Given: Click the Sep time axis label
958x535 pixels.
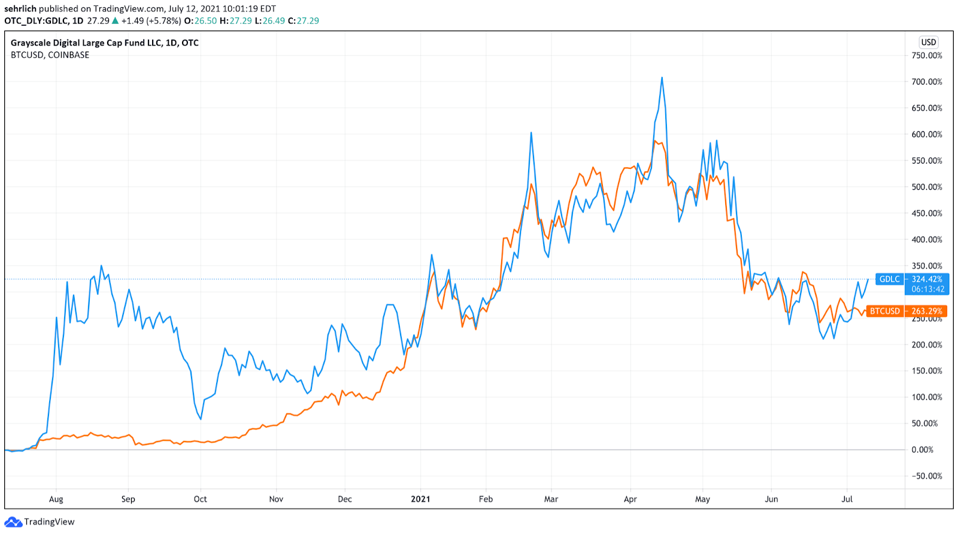Looking at the screenshot, I should point(128,499).
